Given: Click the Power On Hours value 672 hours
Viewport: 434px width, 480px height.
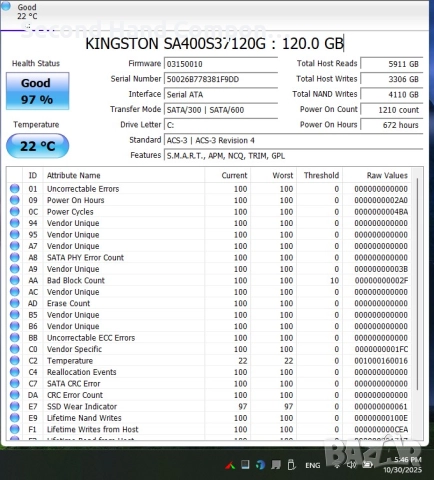Looking at the screenshot, I should (392, 125).
